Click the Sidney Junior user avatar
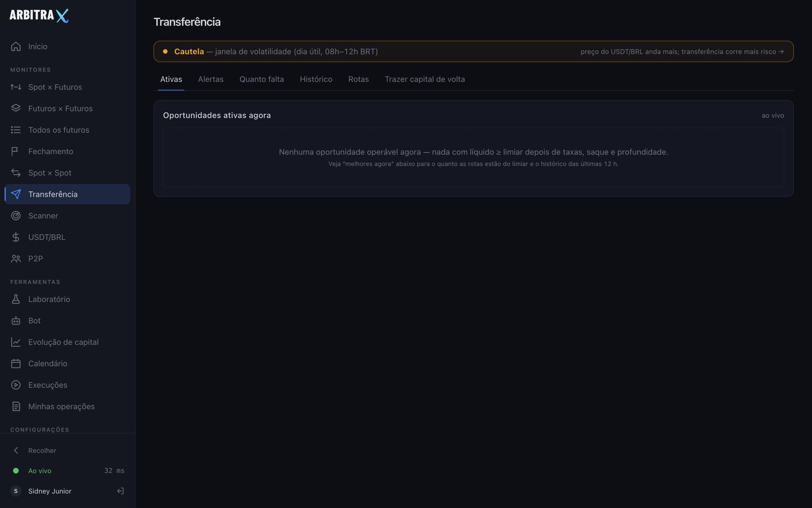The width and height of the screenshot is (812, 508). coord(16,491)
